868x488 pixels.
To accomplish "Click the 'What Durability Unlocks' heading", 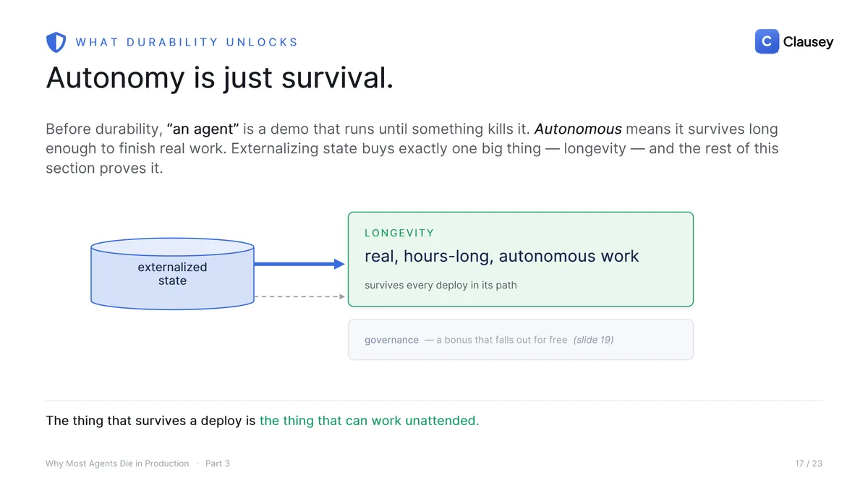I will (187, 42).
